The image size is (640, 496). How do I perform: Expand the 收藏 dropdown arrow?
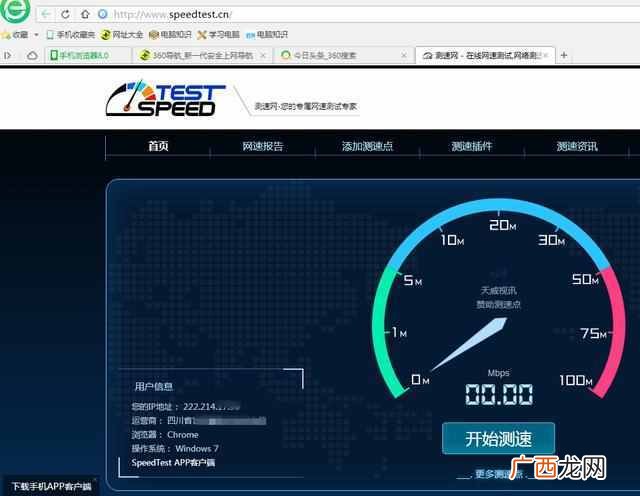click(x=36, y=35)
